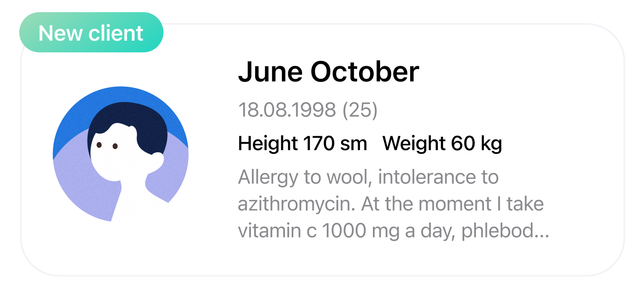
Task: Click the age value (25)
Action: pyautogui.click(x=360, y=110)
